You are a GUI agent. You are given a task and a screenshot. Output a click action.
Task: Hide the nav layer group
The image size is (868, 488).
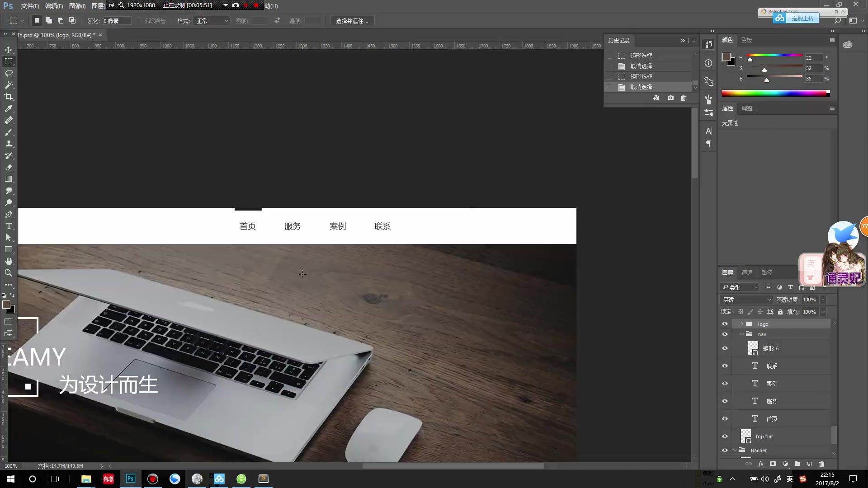[x=725, y=334]
